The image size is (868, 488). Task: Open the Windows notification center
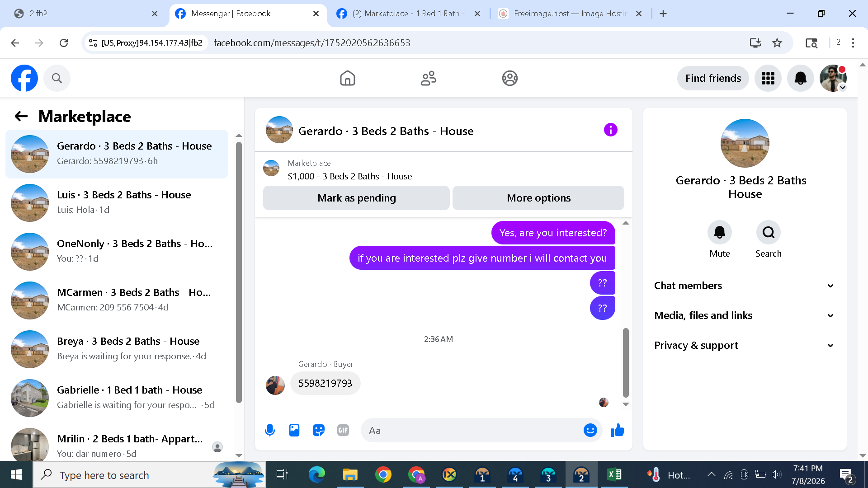pyautogui.click(x=846, y=475)
